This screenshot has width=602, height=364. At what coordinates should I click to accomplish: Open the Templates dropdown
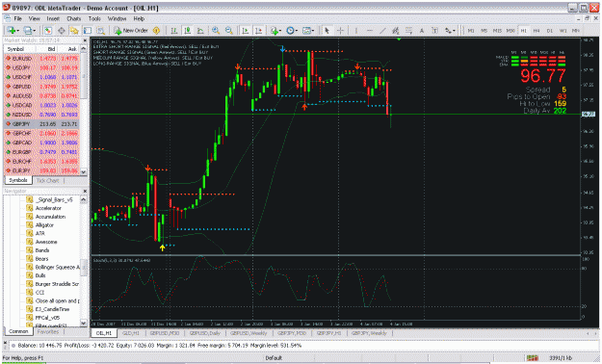click(x=308, y=31)
